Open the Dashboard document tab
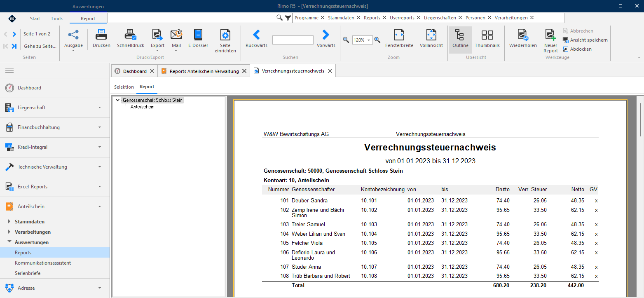The width and height of the screenshot is (644, 298). [x=135, y=71]
